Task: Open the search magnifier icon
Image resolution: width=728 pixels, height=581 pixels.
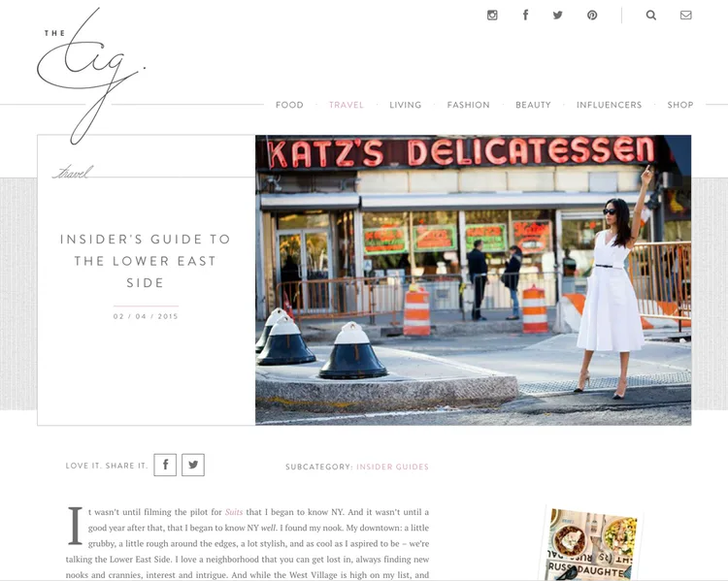Action: pos(651,16)
